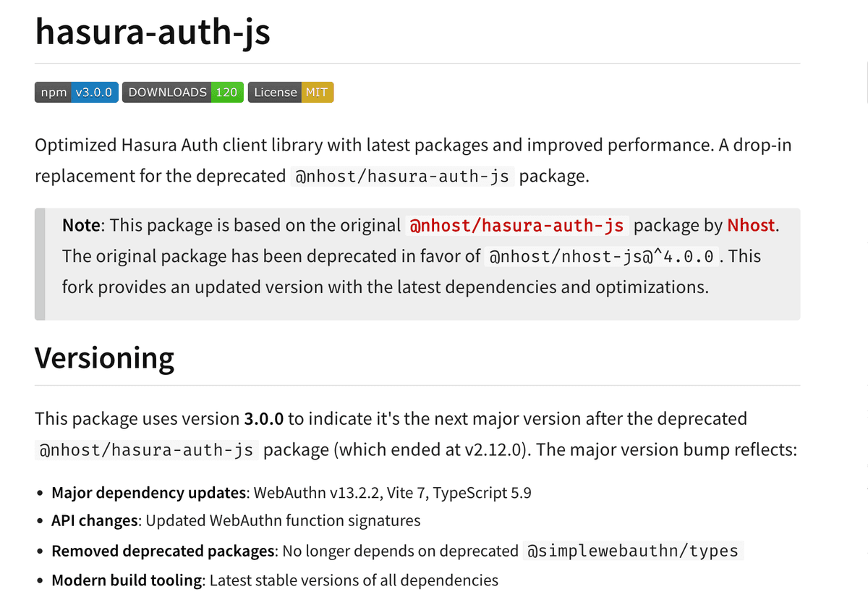Click the 120 count on downloads badge
868x605 pixels.
(227, 92)
